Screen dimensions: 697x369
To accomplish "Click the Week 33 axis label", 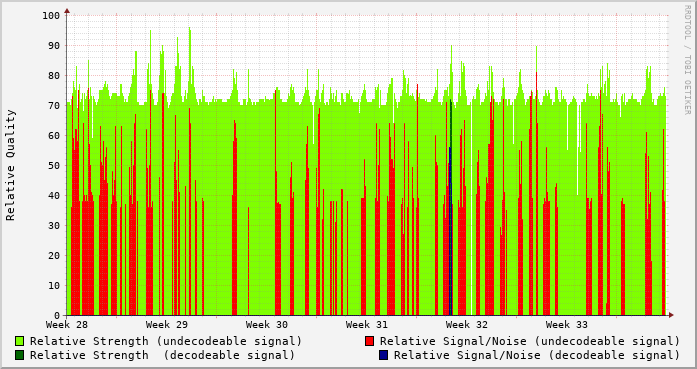I will pyautogui.click(x=567, y=325).
